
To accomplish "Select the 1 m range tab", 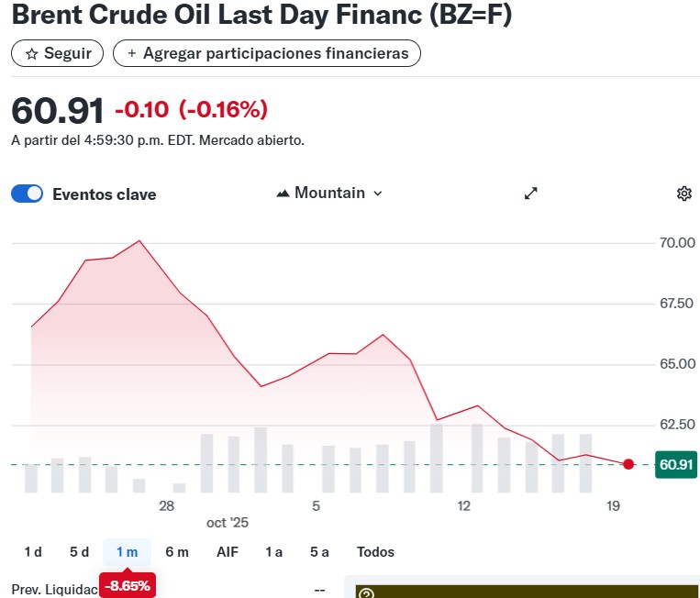I will pos(127,552).
